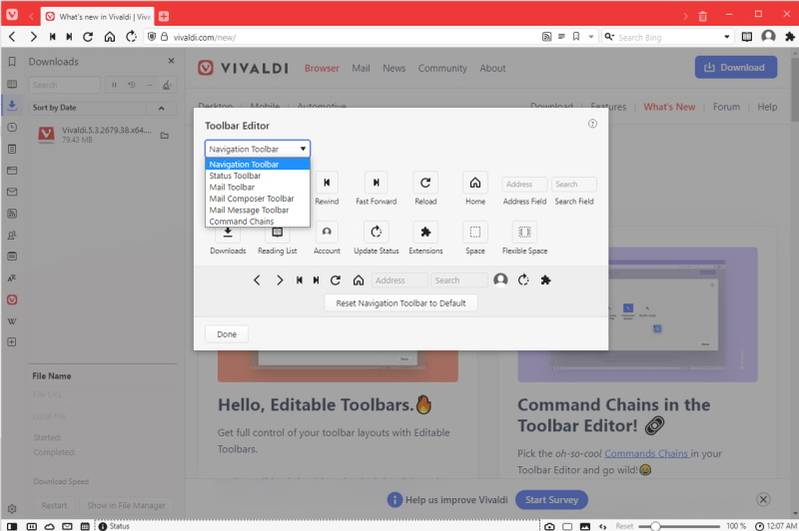This screenshot has height=531, width=799.
Task: Open the Reading List icon in the top toolbar
Action: [x=747, y=37]
